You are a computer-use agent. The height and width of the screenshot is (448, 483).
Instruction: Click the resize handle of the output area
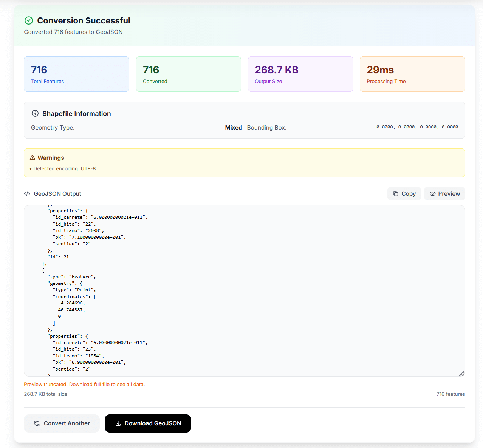tap(462, 373)
